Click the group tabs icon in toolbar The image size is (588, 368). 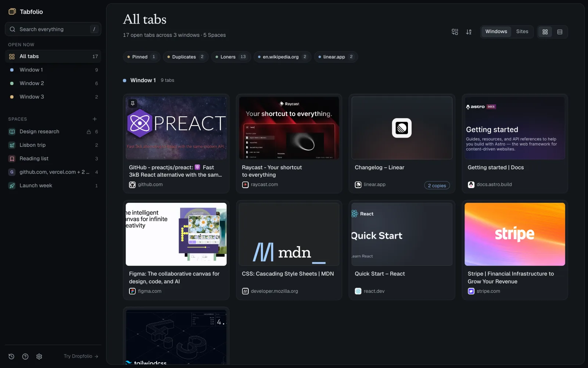[455, 32]
